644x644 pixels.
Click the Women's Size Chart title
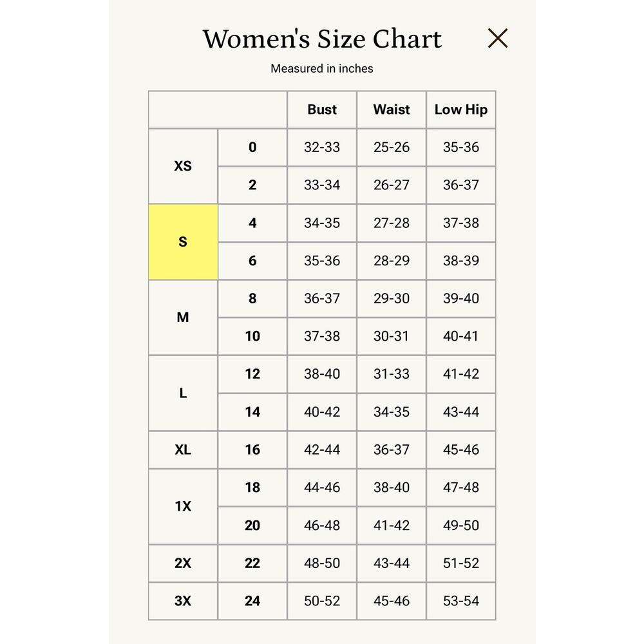pos(322,39)
